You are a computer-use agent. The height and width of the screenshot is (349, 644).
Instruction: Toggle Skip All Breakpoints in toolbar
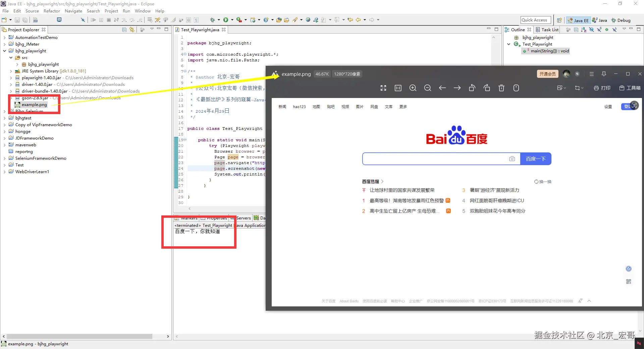(x=83, y=20)
